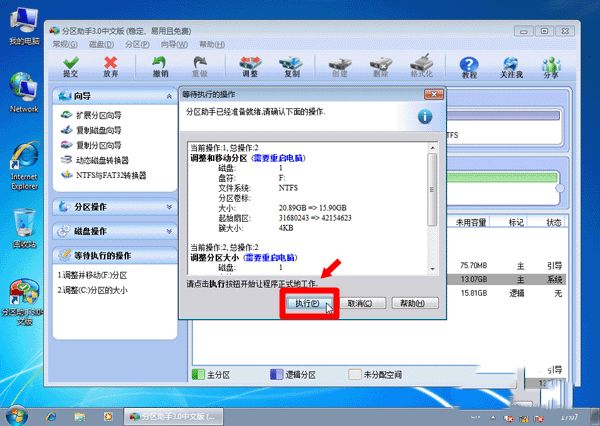Select the 复制 (Copy) toolbar icon

[291, 67]
